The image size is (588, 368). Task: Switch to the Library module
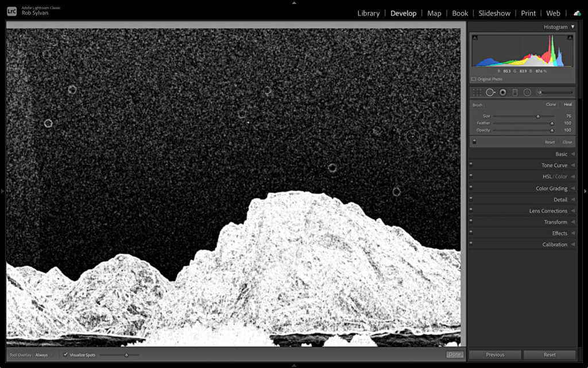[x=368, y=13]
